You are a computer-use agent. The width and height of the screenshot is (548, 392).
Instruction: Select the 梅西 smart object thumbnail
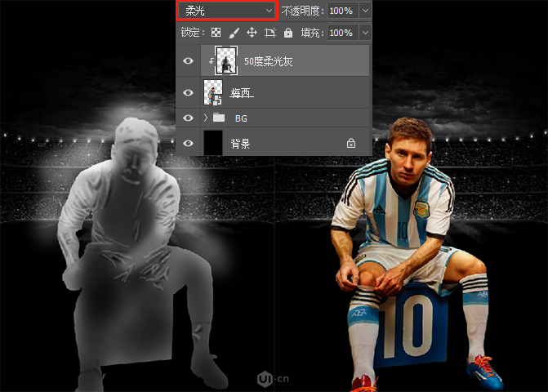[x=213, y=92]
